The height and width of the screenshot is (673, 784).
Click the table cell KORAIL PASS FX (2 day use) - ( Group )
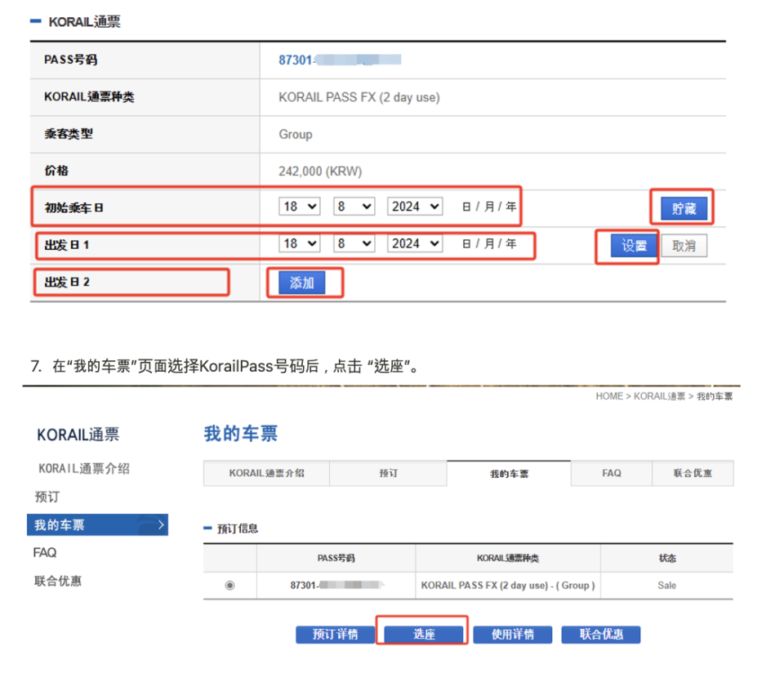pyautogui.click(x=508, y=586)
